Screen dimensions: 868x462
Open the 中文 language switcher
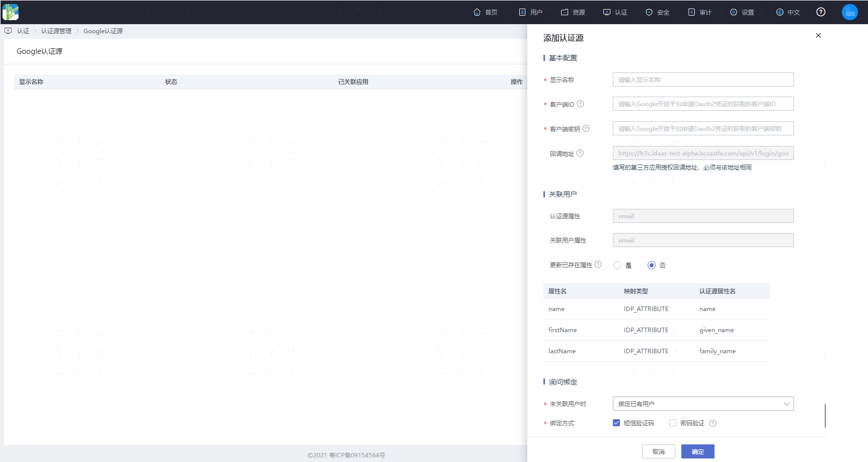(x=788, y=12)
